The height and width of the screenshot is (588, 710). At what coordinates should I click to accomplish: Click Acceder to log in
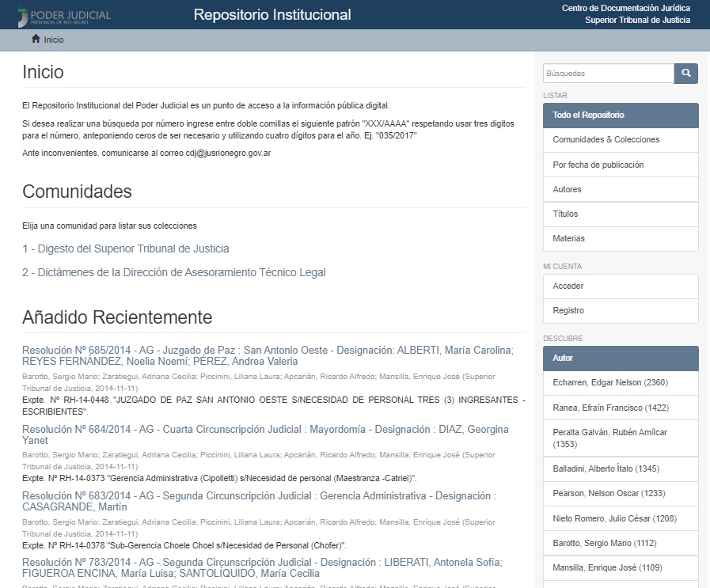[x=568, y=286]
